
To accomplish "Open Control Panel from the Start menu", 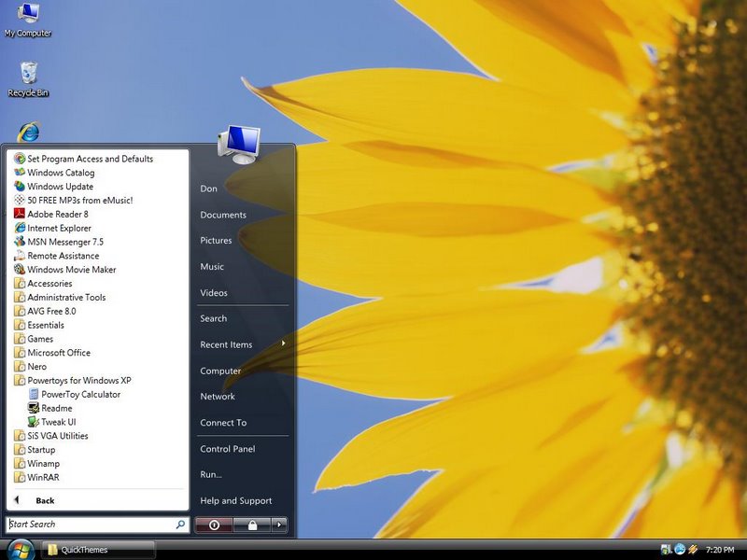I will 228,449.
